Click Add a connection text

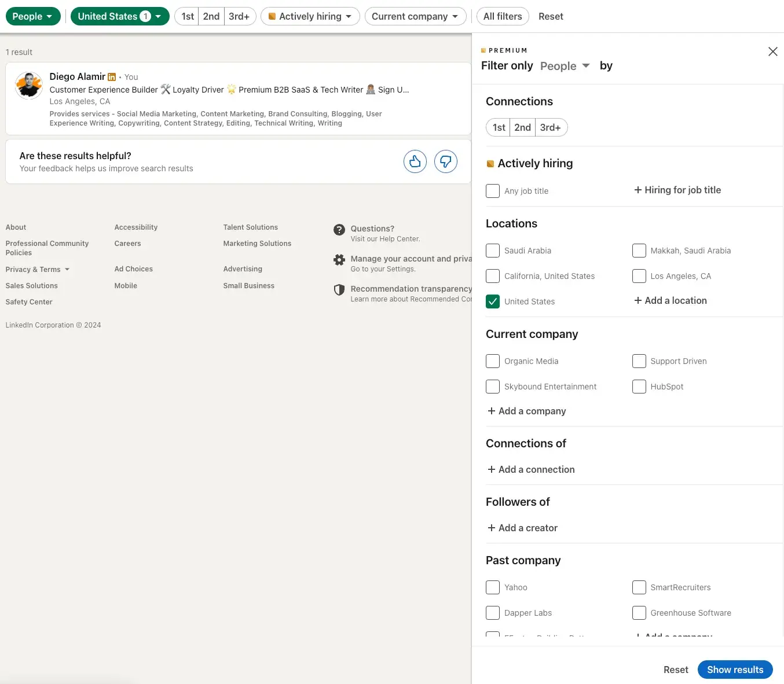coord(537,469)
